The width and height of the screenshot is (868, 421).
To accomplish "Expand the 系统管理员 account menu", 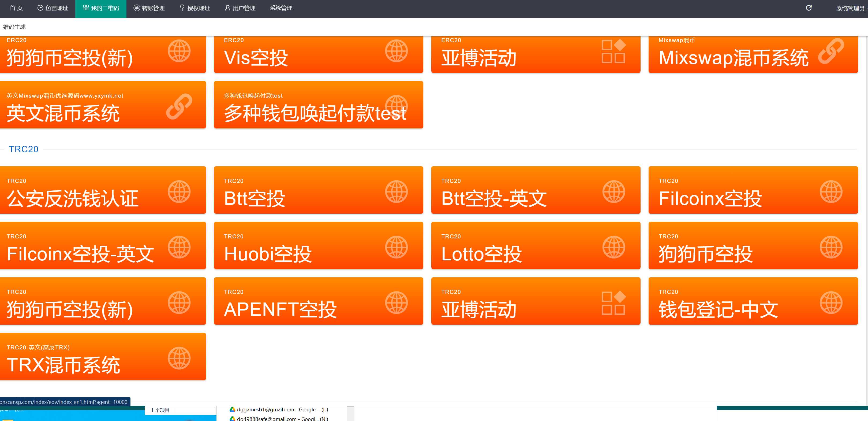I will tap(850, 8).
